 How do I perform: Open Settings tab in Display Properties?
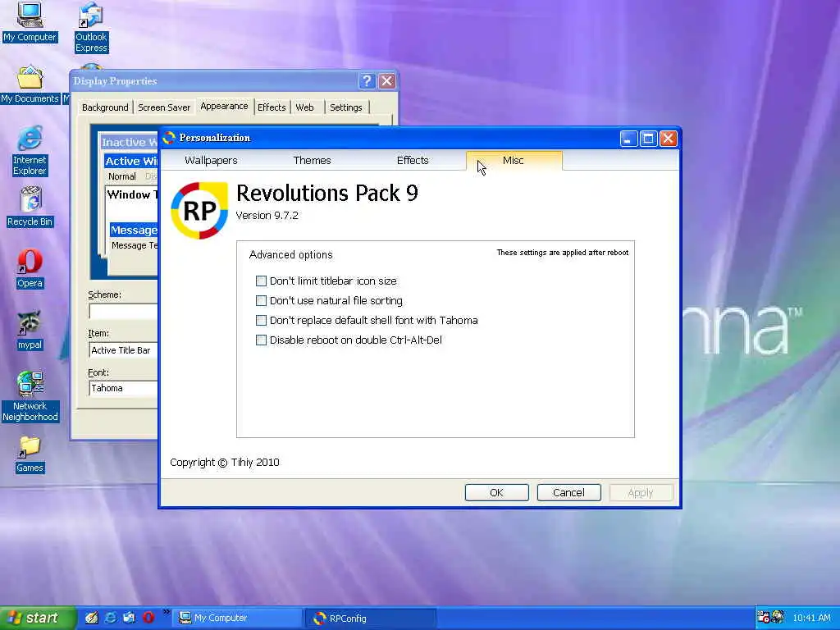click(x=346, y=107)
